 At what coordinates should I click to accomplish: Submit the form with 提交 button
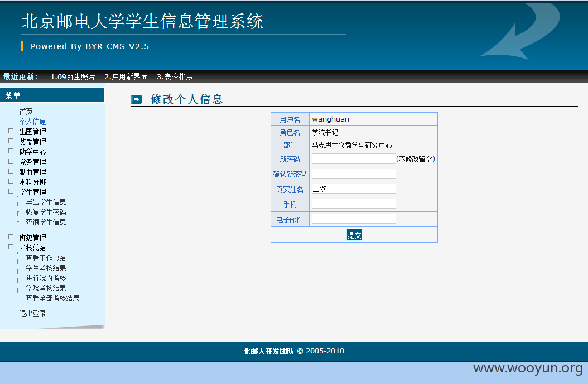pyautogui.click(x=354, y=235)
